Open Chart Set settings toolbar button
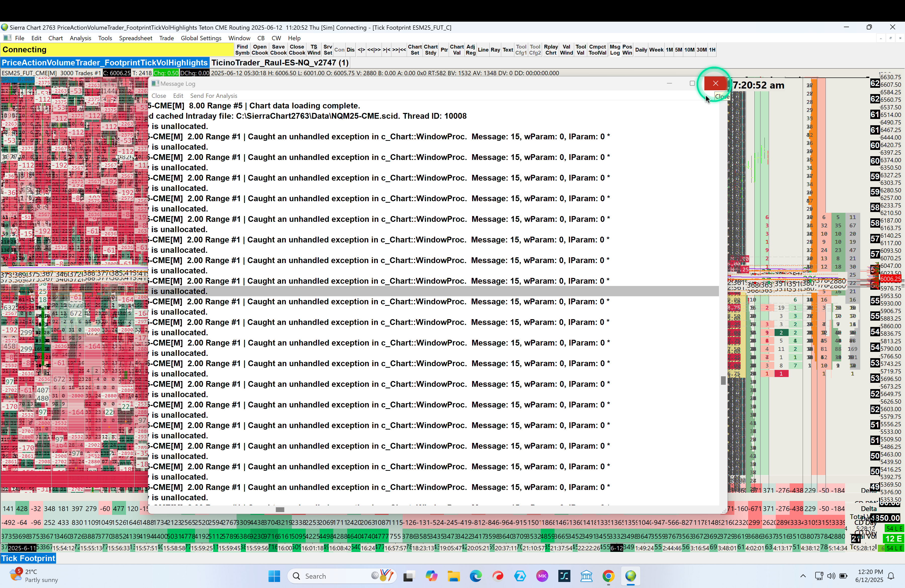 point(415,50)
